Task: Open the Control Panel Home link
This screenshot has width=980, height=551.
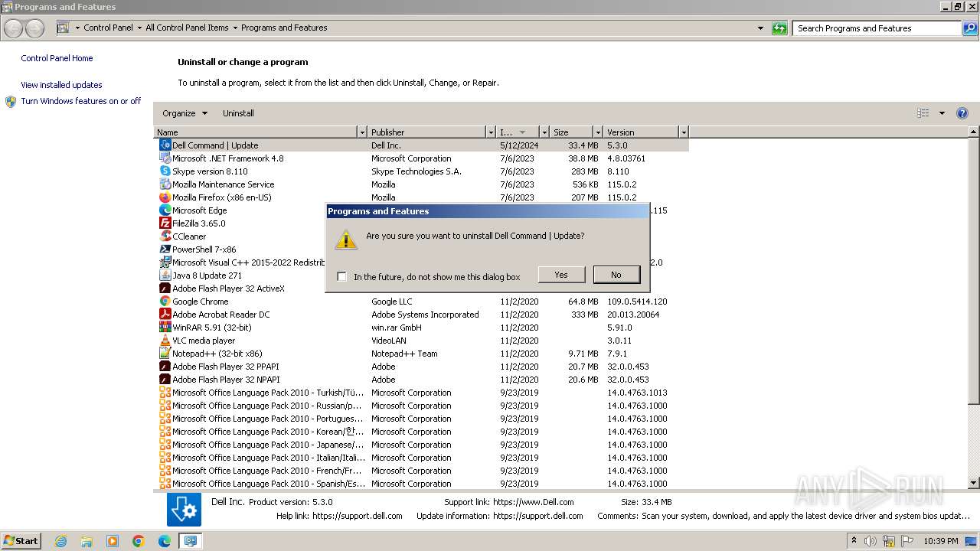Action: click(57, 58)
